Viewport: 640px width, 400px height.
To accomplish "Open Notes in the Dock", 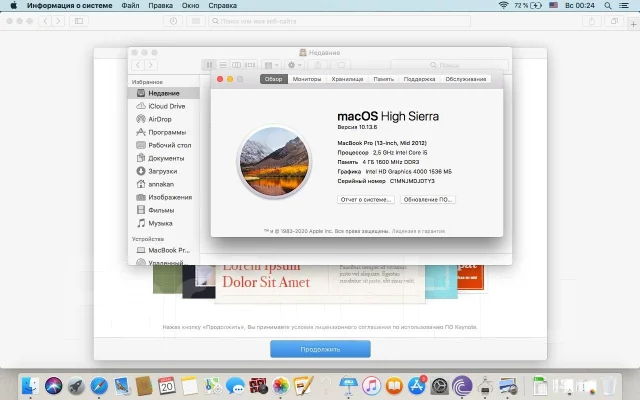I will (189, 385).
